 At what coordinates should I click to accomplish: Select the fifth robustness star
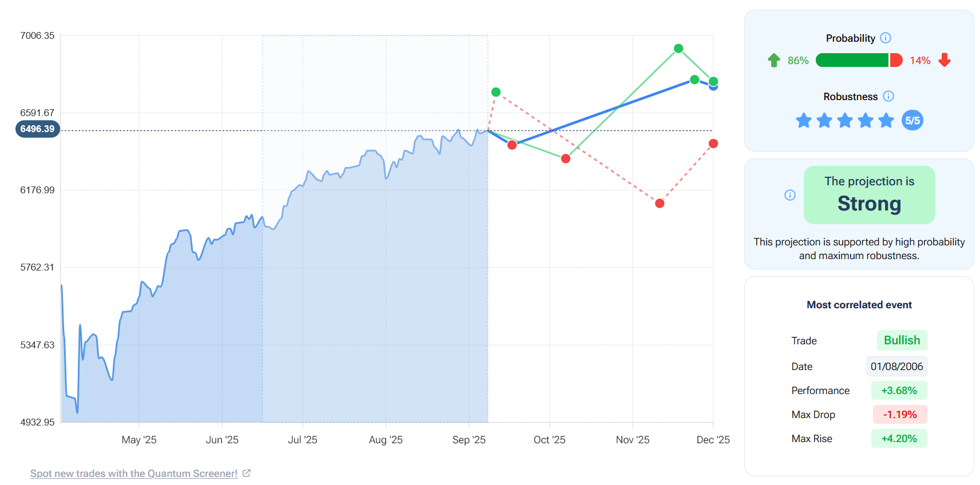pos(886,120)
